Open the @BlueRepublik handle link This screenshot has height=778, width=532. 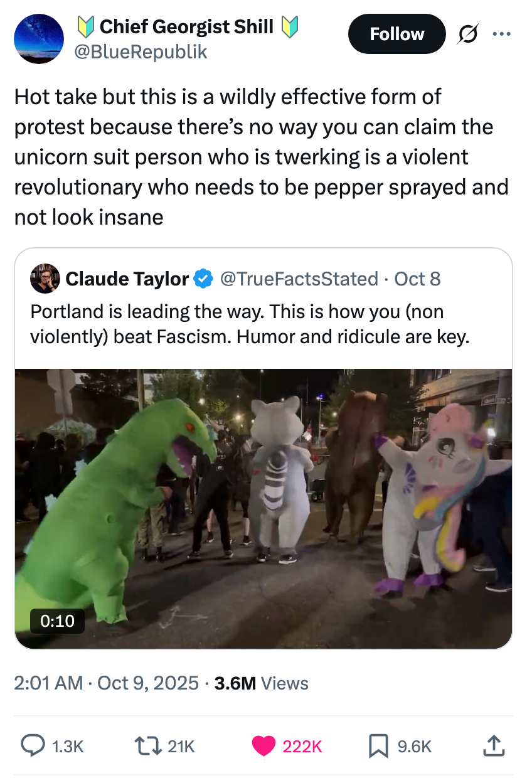tap(141, 52)
